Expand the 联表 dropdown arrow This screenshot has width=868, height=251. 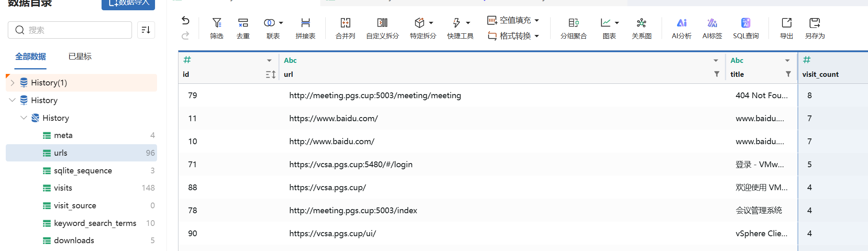[x=281, y=23]
